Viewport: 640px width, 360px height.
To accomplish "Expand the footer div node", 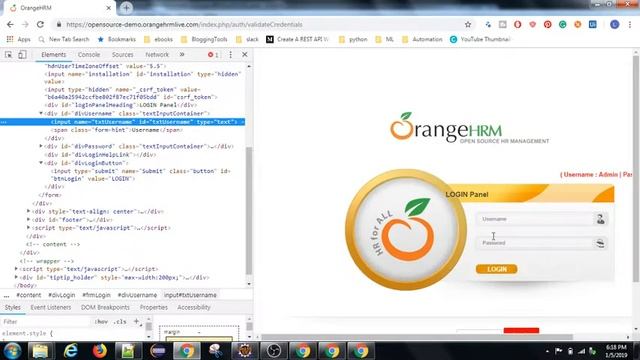I will point(28,219).
